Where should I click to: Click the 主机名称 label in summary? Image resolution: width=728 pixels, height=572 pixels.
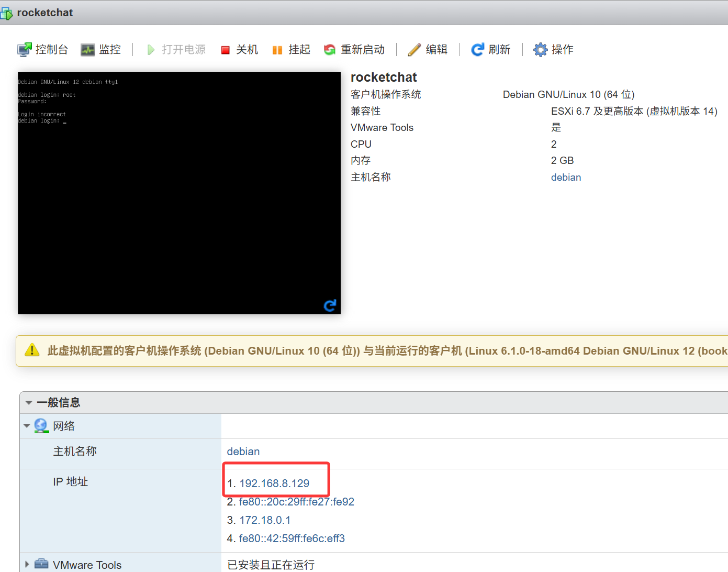(x=371, y=177)
